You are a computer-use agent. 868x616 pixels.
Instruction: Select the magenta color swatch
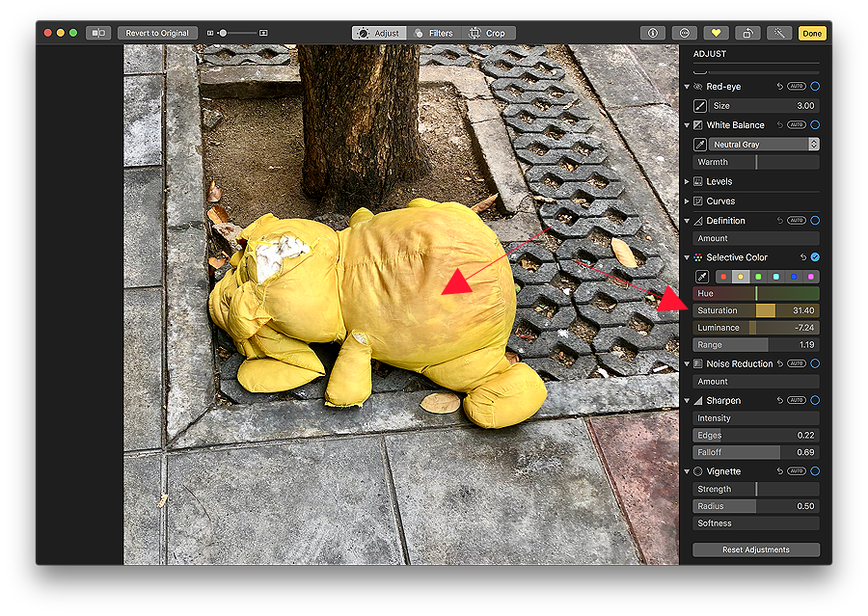[811, 277]
